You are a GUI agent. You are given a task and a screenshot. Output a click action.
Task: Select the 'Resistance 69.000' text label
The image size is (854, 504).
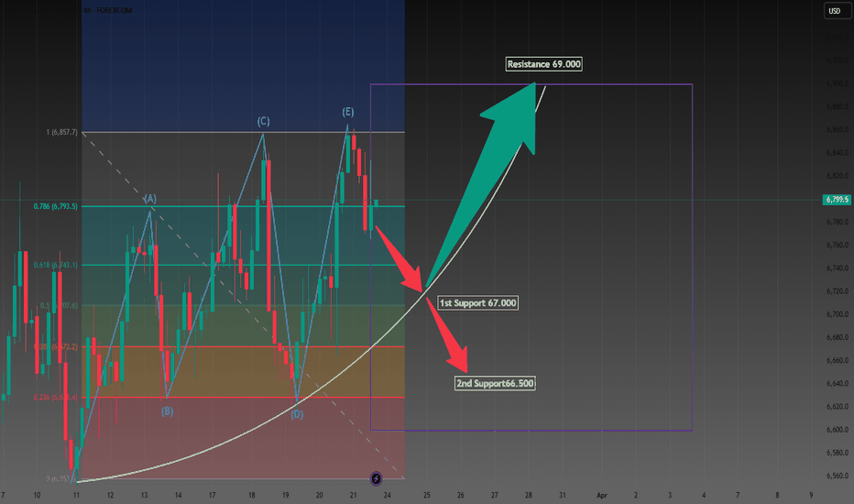543,64
